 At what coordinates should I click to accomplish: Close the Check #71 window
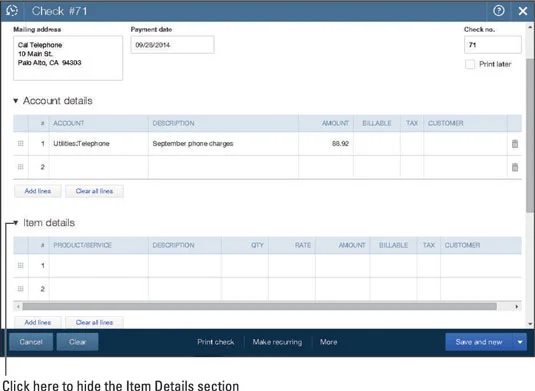point(523,11)
